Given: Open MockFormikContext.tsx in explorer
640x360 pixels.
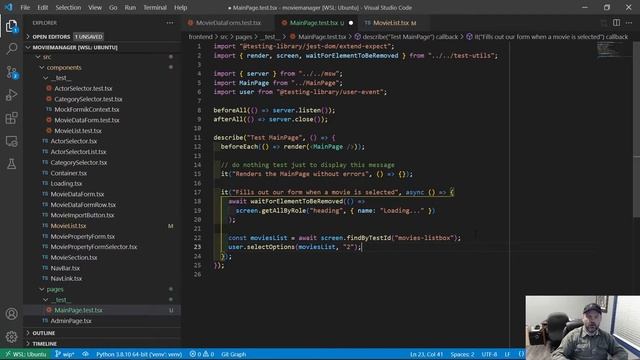Looking at the screenshot, I should [87, 110].
